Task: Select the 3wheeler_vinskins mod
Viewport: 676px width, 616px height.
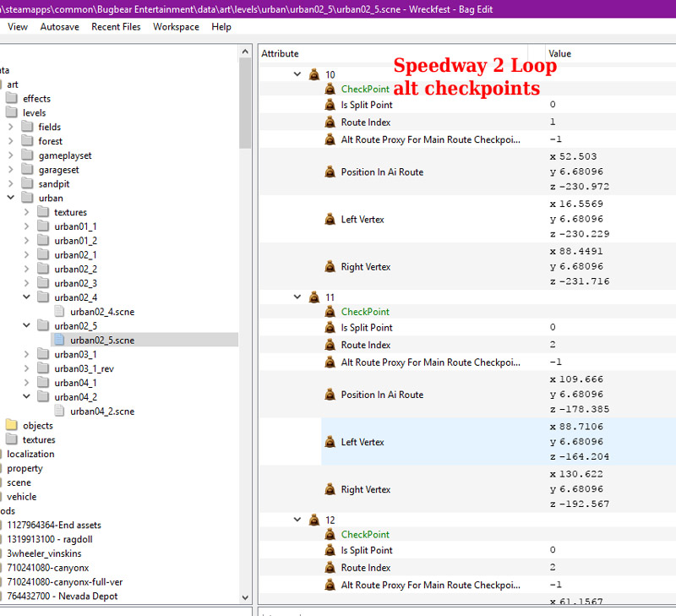Action: (x=44, y=553)
